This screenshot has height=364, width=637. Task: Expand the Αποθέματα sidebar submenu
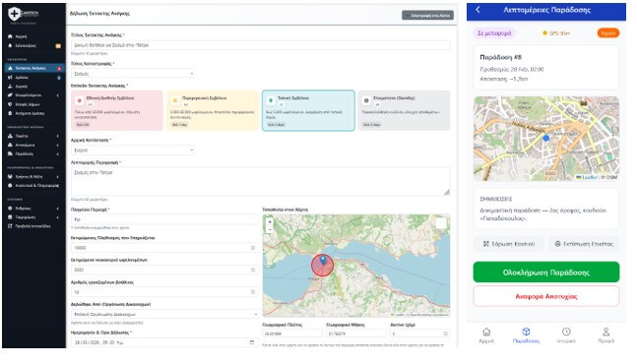tap(33, 145)
